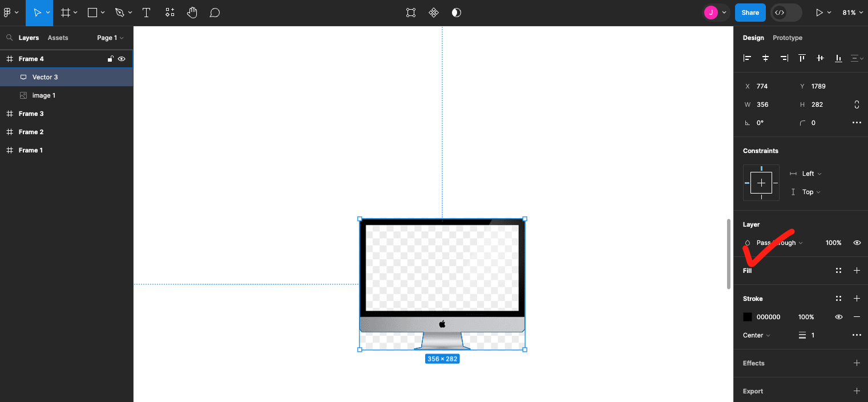The width and height of the screenshot is (868, 402).
Task: Add a new fill
Action: 857,271
